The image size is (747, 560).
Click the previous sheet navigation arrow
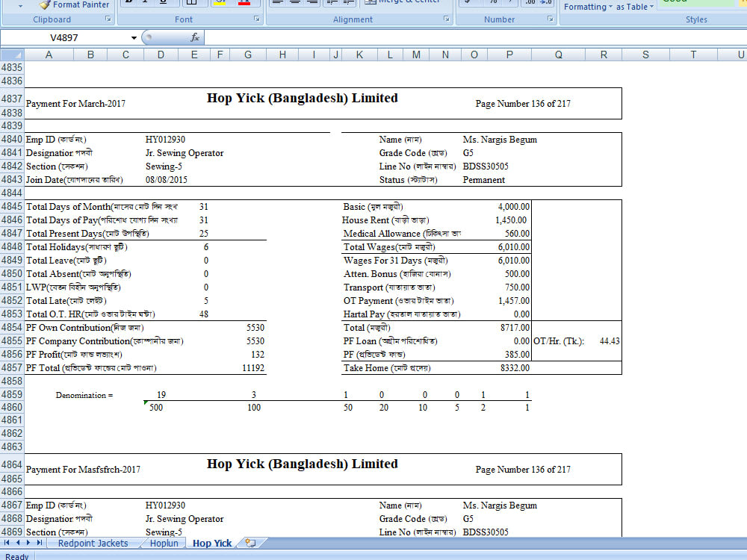[18, 543]
